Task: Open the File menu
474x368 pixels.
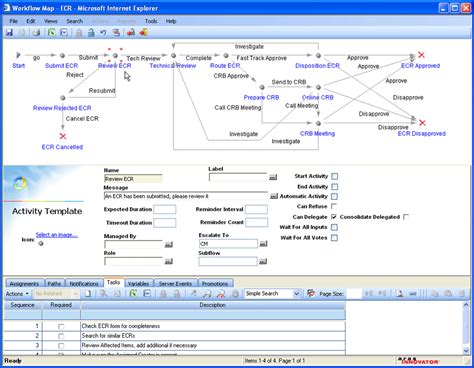Action: [x=13, y=21]
